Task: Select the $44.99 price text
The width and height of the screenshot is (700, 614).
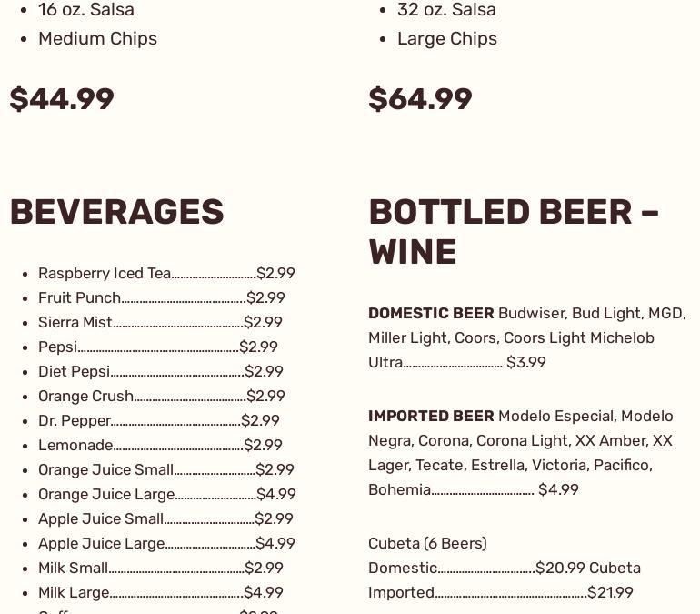Action: pyautogui.click(x=62, y=99)
